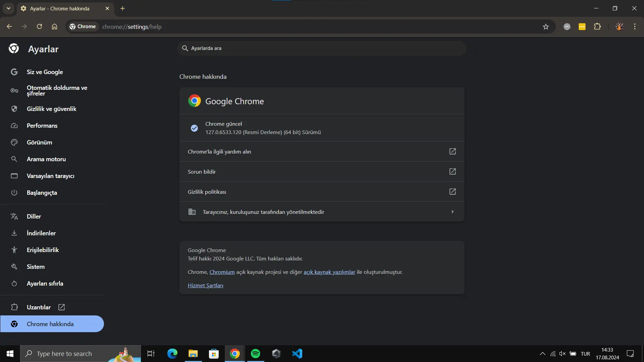Close the Ayarlar tab
Screen dimensions: 644x362
click(107, 8)
